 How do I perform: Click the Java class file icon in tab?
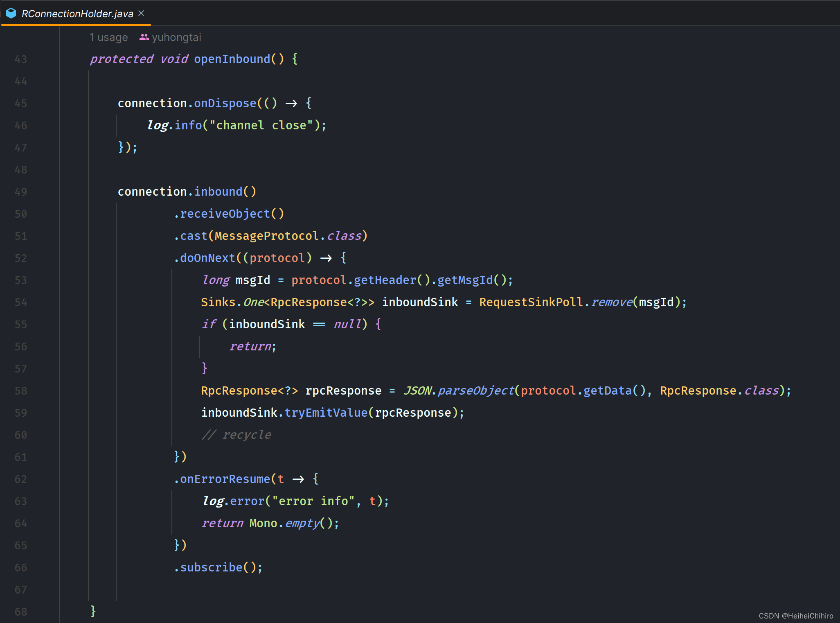click(11, 14)
